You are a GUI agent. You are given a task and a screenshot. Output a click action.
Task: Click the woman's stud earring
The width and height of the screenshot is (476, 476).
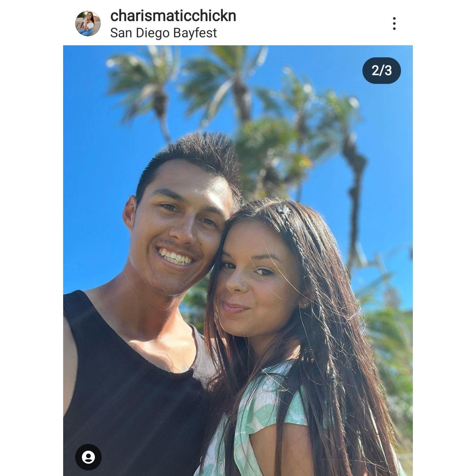coord(305,305)
